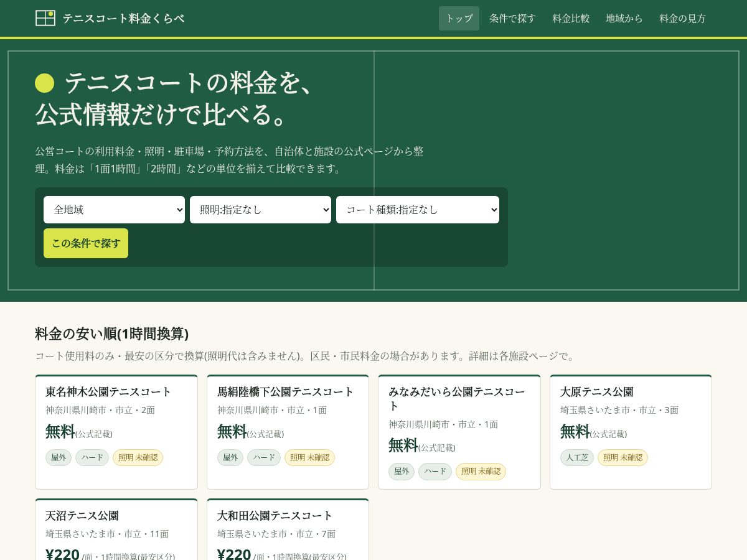
Task: Click 人工芝 tag on 大原テニス公園 card
Action: tap(577, 457)
